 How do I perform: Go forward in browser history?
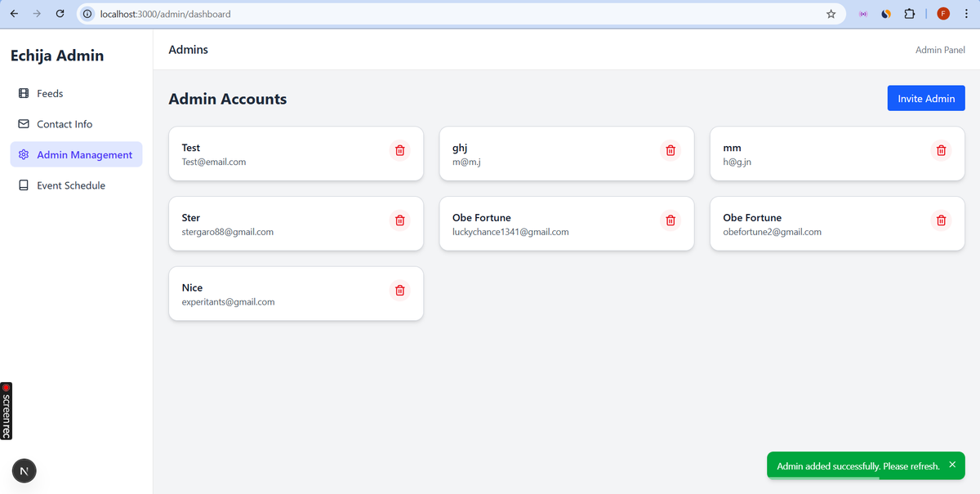tap(37, 14)
